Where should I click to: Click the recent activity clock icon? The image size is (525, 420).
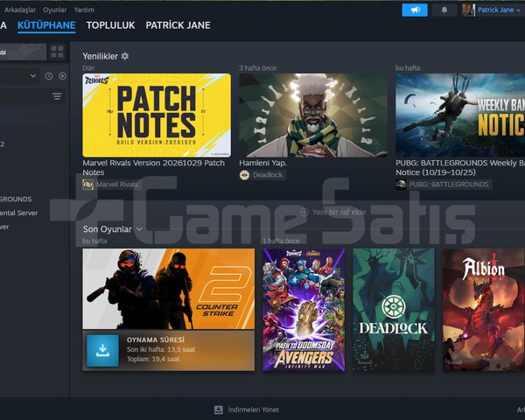click(49, 76)
